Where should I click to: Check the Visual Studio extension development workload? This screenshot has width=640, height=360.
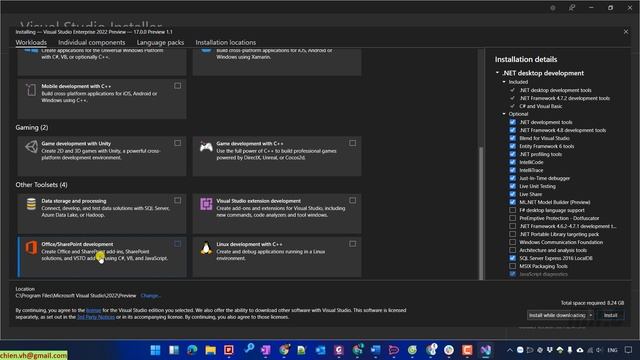tap(353, 200)
